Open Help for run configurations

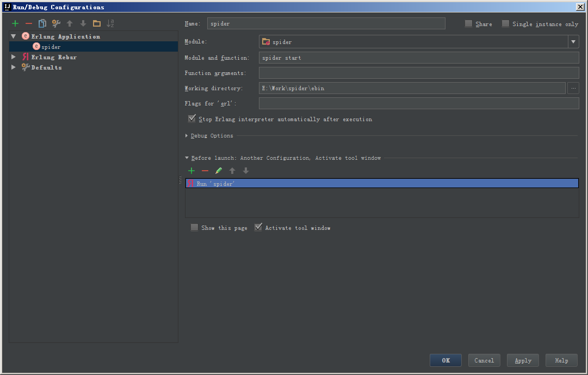pos(561,360)
